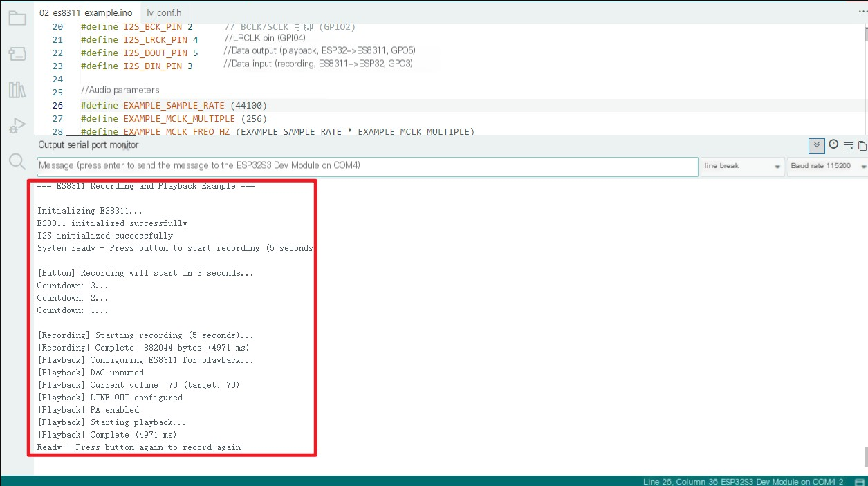Open the Search magnifier in sidebar
Screen dimensions: 868x486
pyautogui.click(x=17, y=162)
